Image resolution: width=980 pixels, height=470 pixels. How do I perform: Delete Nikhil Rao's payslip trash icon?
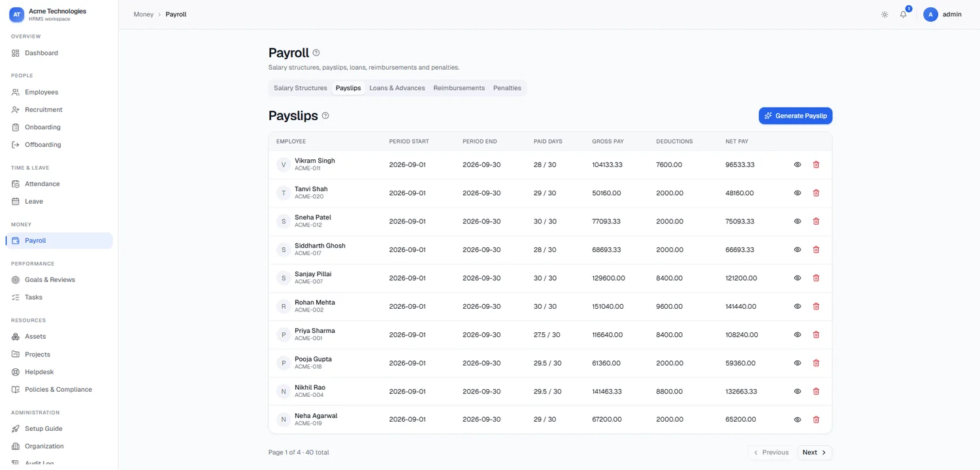[x=816, y=392]
